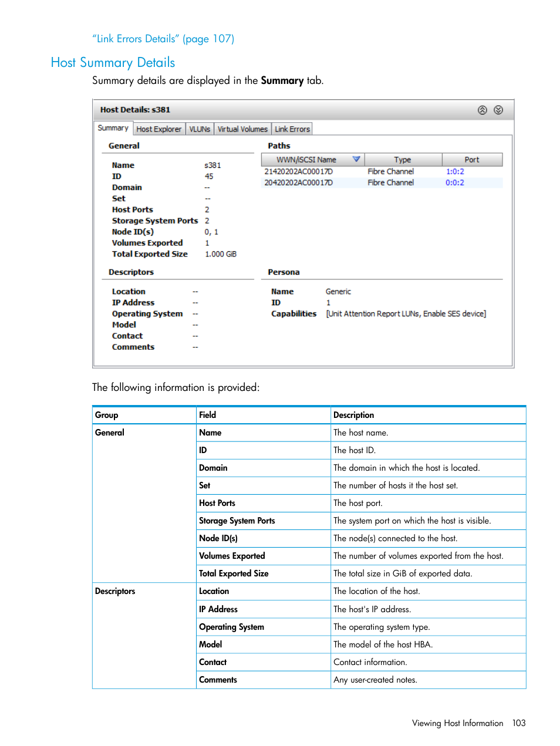Sort paths using WWN/iSCSI Name arrow
Screen dimensions: 560x746
(x=356, y=159)
